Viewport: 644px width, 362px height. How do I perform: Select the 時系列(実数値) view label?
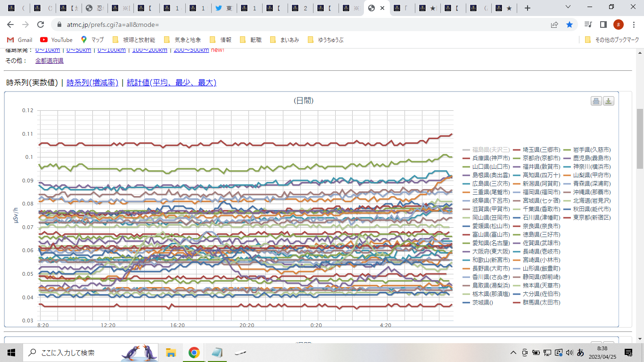(x=32, y=82)
